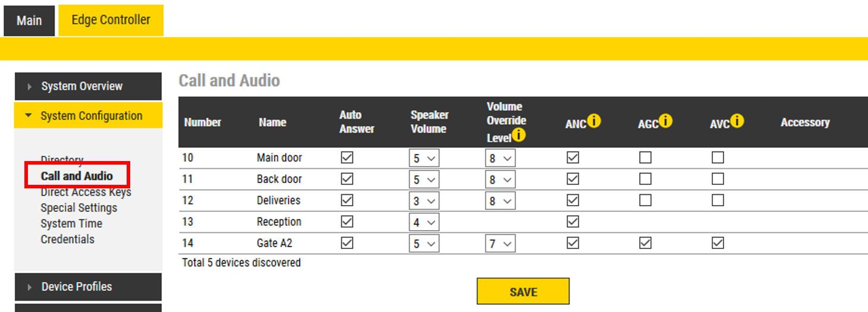This screenshot has height=312, width=868.
Task: Open the Credentials page
Action: (x=67, y=239)
